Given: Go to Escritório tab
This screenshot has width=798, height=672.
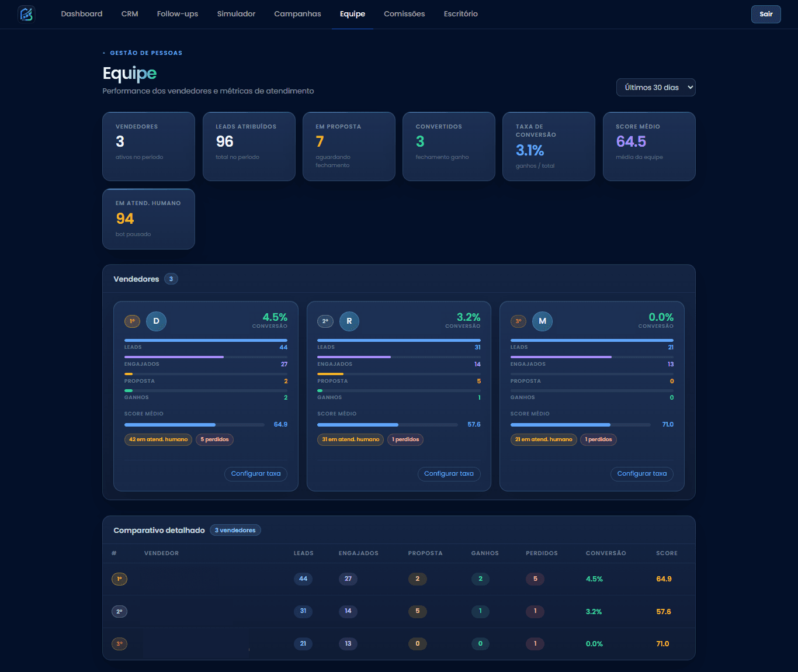Looking at the screenshot, I should (460, 14).
